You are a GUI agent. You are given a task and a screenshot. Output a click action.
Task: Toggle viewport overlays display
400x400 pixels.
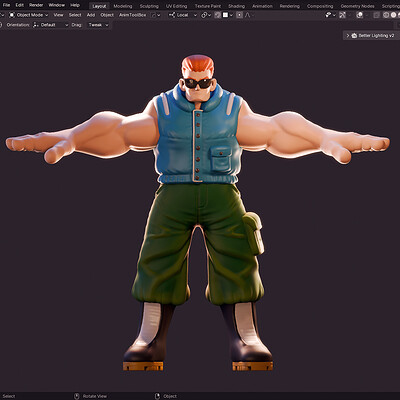click(x=359, y=15)
